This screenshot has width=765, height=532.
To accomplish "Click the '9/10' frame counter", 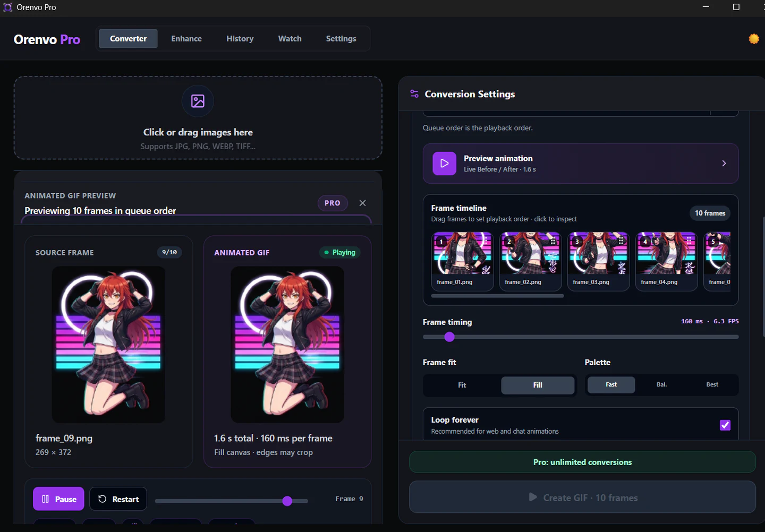I will point(169,252).
